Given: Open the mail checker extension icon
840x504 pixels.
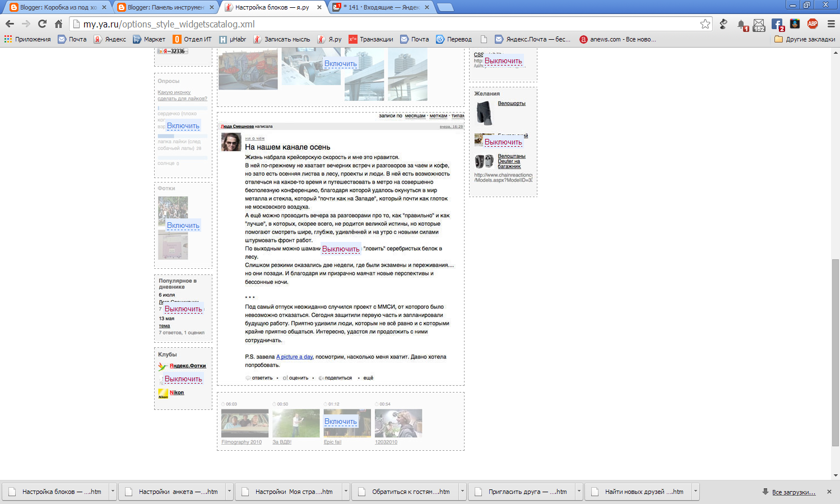Looking at the screenshot, I should pos(759,24).
